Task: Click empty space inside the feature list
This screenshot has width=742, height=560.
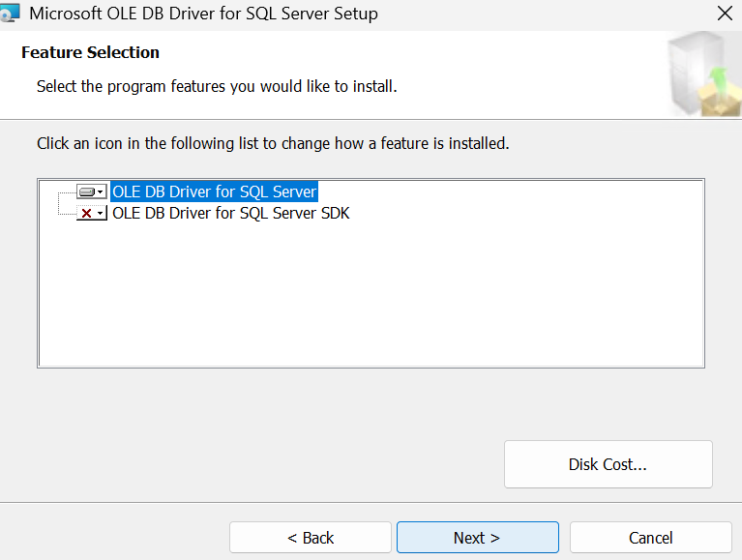Action: [371, 293]
